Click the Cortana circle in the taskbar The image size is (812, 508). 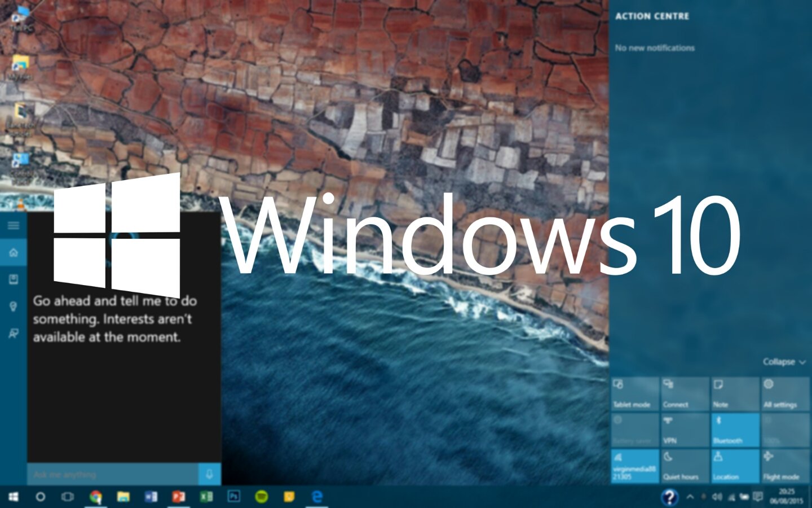(40, 497)
